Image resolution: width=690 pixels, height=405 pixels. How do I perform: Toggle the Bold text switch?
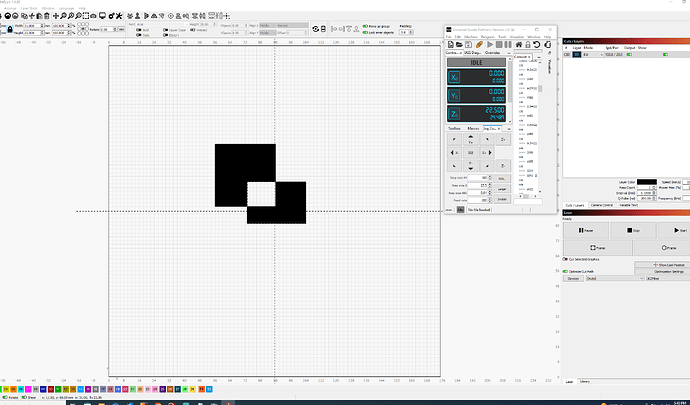139,30
